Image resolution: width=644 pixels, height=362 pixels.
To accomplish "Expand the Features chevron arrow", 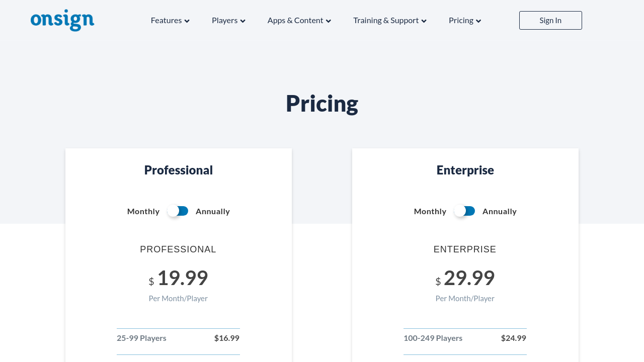I will [x=187, y=21].
